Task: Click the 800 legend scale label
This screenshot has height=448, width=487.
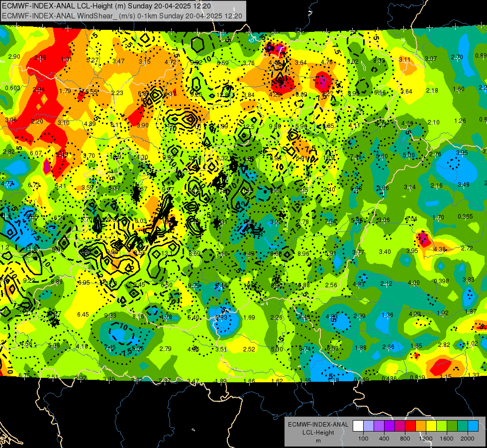Action: [405, 439]
